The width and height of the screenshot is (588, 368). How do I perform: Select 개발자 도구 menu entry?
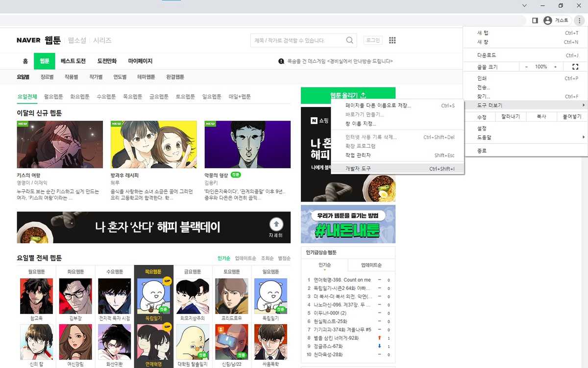click(396, 169)
